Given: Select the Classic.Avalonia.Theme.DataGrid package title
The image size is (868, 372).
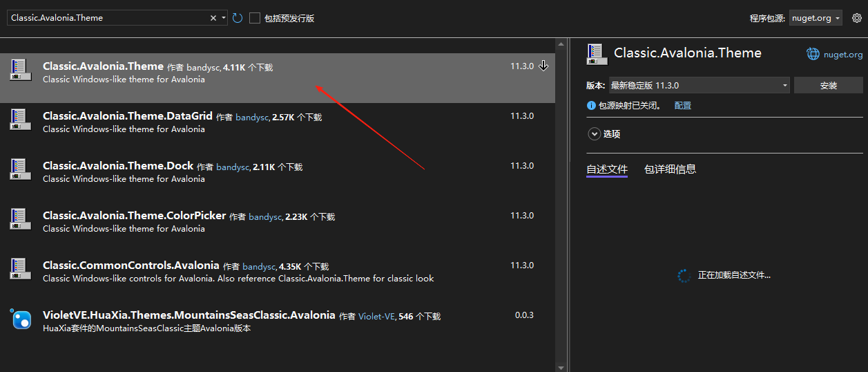Looking at the screenshot, I should click(128, 116).
